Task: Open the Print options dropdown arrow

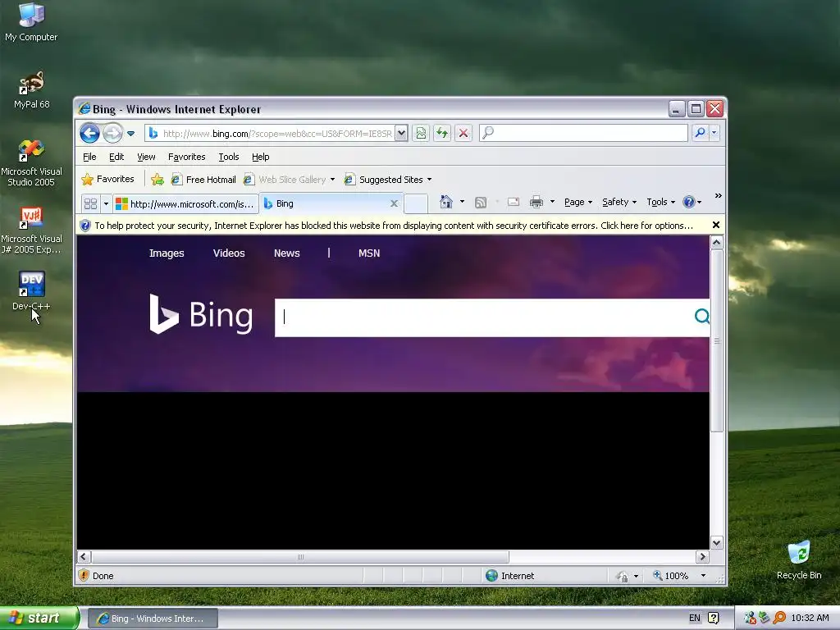Action: coord(552,202)
